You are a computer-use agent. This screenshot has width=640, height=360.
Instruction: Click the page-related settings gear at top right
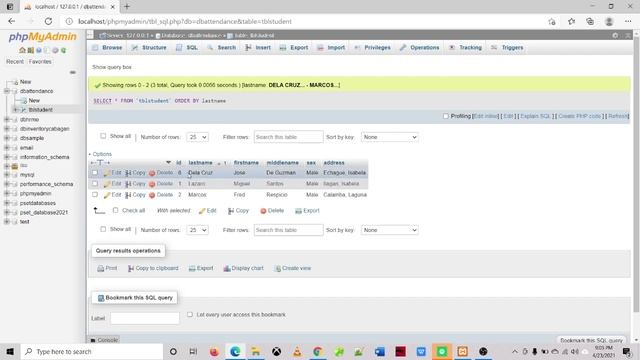(x=615, y=36)
